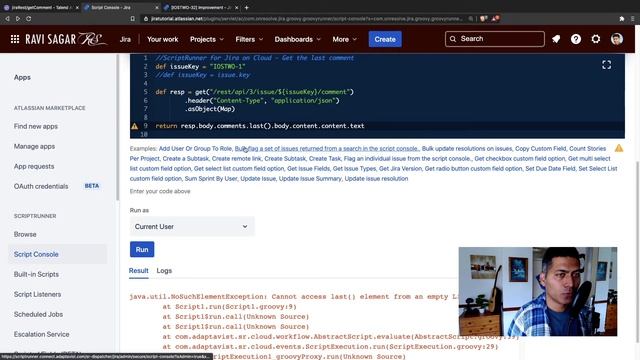This screenshot has width=640, height=360.
Task: Click the Get Issue Types example
Action: (x=354, y=169)
